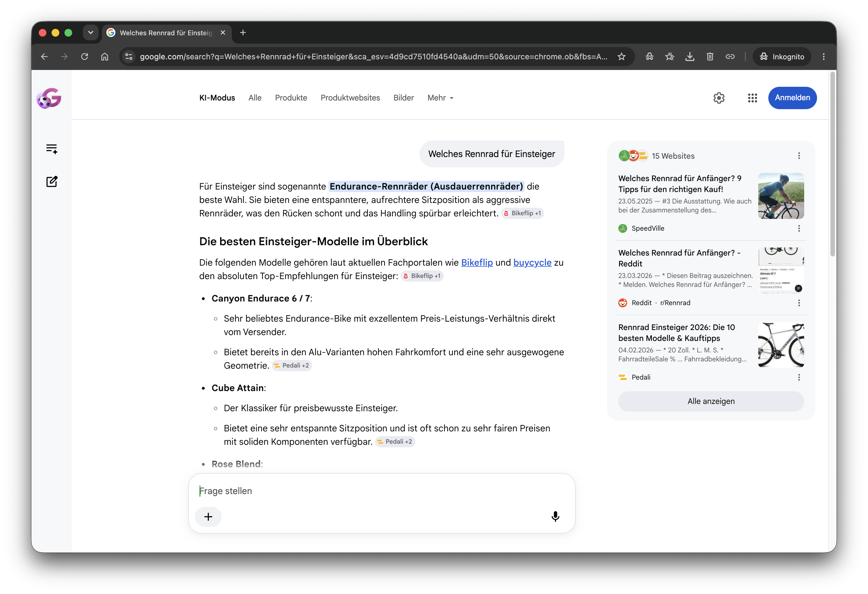
Task: Reload the current page
Action: click(85, 56)
